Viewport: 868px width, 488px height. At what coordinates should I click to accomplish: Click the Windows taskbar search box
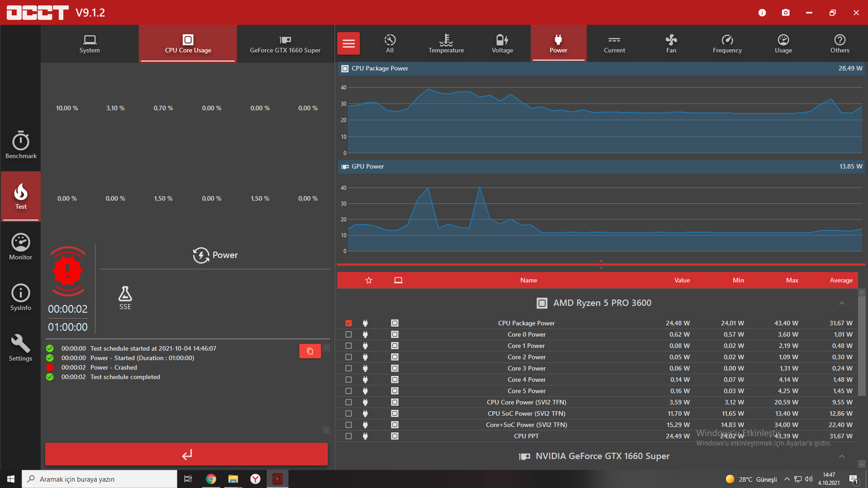tap(99, 479)
